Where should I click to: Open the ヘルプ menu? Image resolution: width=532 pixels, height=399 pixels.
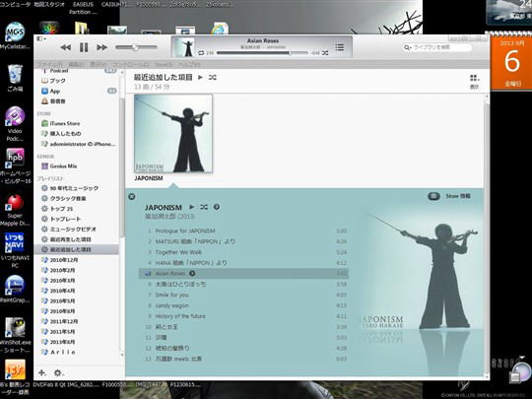click(x=189, y=64)
